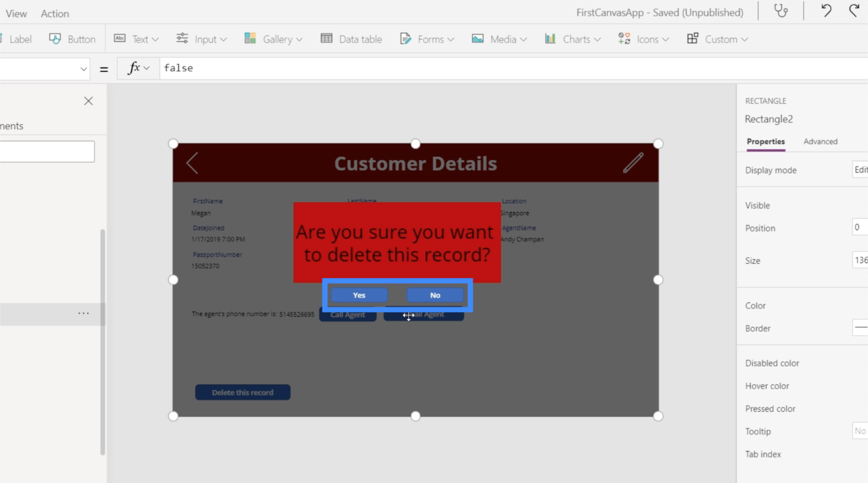Insert a Button control
This screenshot has height=483, width=868.
click(x=72, y=39)
